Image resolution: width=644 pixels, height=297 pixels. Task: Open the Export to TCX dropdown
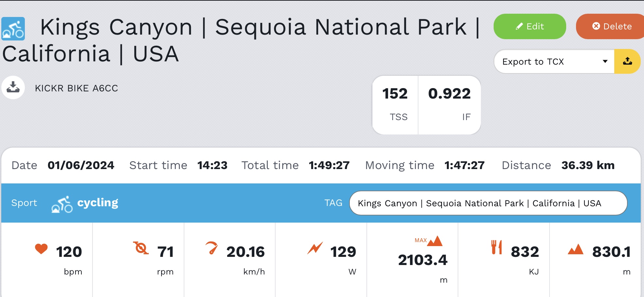click(x=554, y=61)
